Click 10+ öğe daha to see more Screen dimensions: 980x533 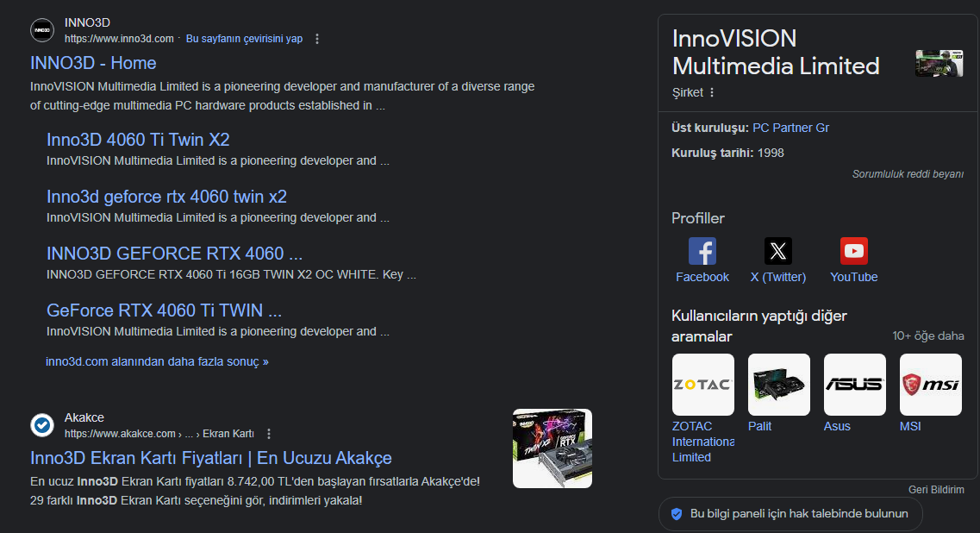(928, 336)
